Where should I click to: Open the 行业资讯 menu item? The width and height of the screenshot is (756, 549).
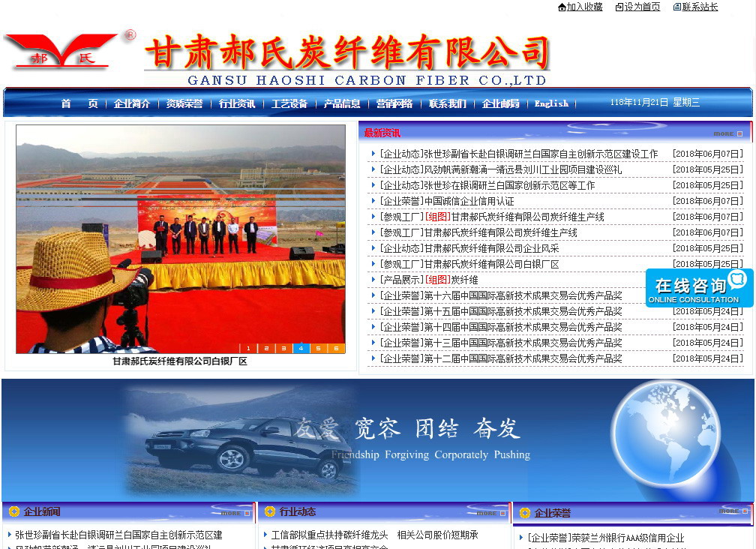(237, 103)
